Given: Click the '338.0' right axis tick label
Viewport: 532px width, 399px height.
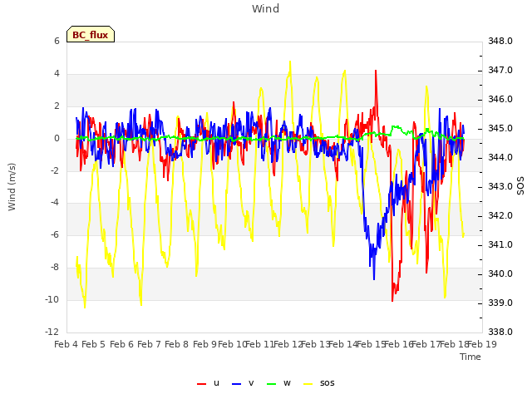Looking at the screenshot, I should coord(500,332).
